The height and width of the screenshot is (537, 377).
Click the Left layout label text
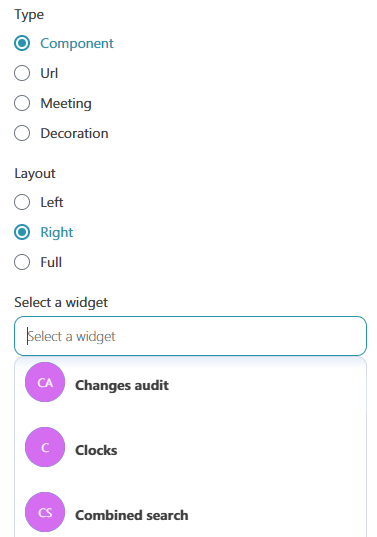pyautogui.click(x=52, y=202)
